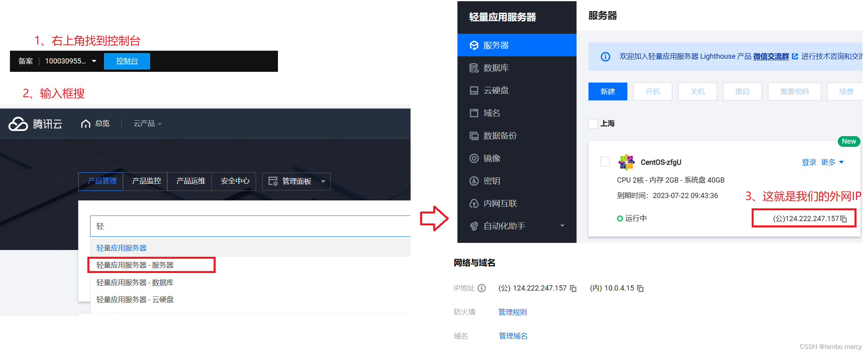Click the green running status indicator

(620, 218)
